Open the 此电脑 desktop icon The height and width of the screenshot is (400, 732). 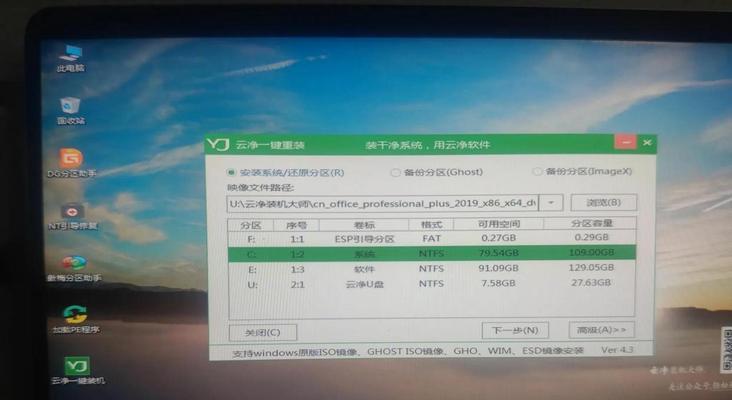click(71, 58)
